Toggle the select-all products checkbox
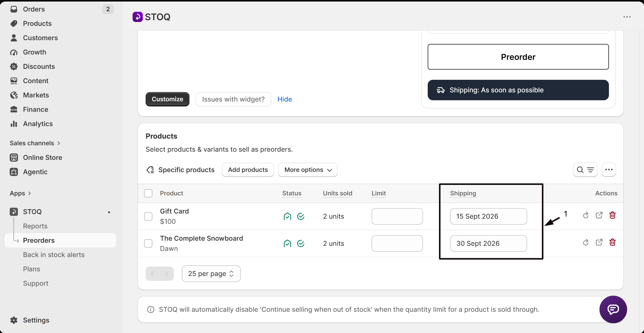Image resolution: width=644 pixels, height=333 pixels. [x=148, y=193]
